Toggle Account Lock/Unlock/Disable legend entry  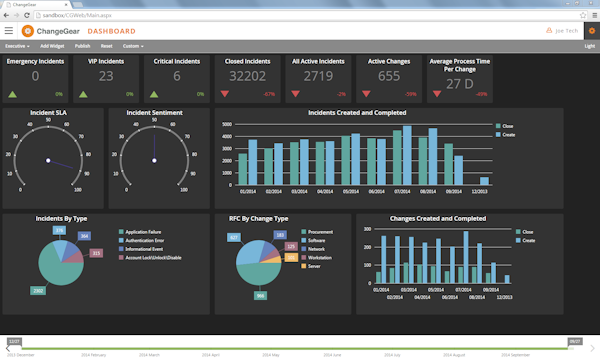pyautogui.click(x=150, y=258)
